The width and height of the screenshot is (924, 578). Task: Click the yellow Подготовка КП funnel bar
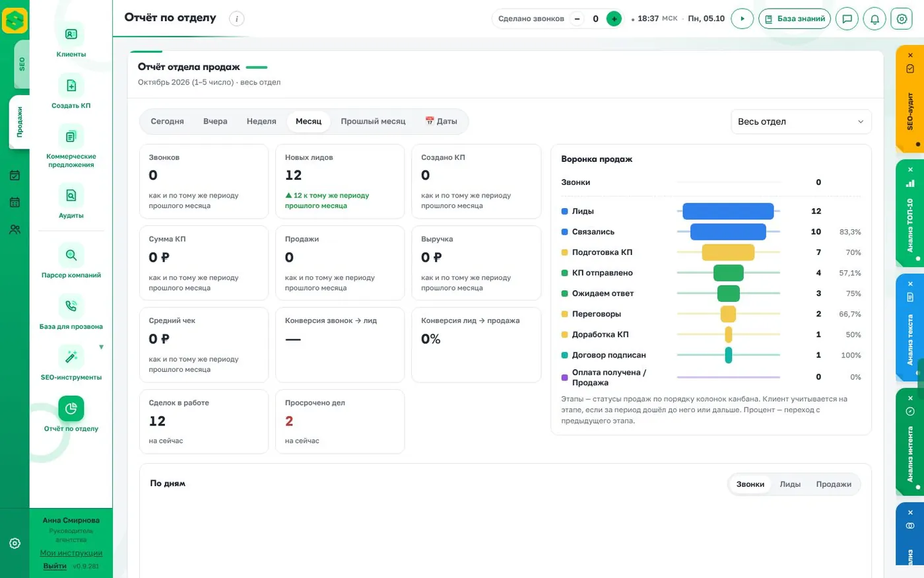(728, 252)
